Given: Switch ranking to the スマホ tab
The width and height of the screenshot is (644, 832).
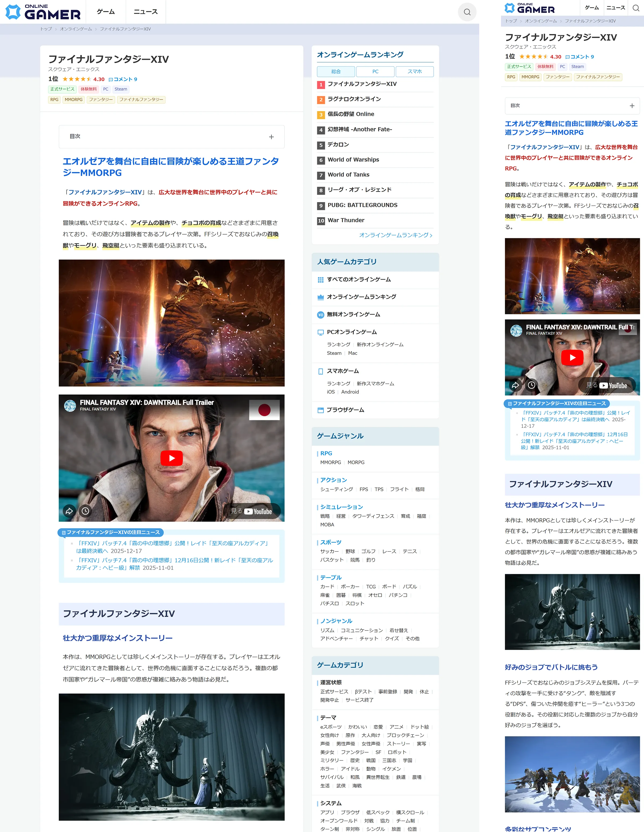Looking at the screenshot, I should pyautogui.click(x=414, y=72).
